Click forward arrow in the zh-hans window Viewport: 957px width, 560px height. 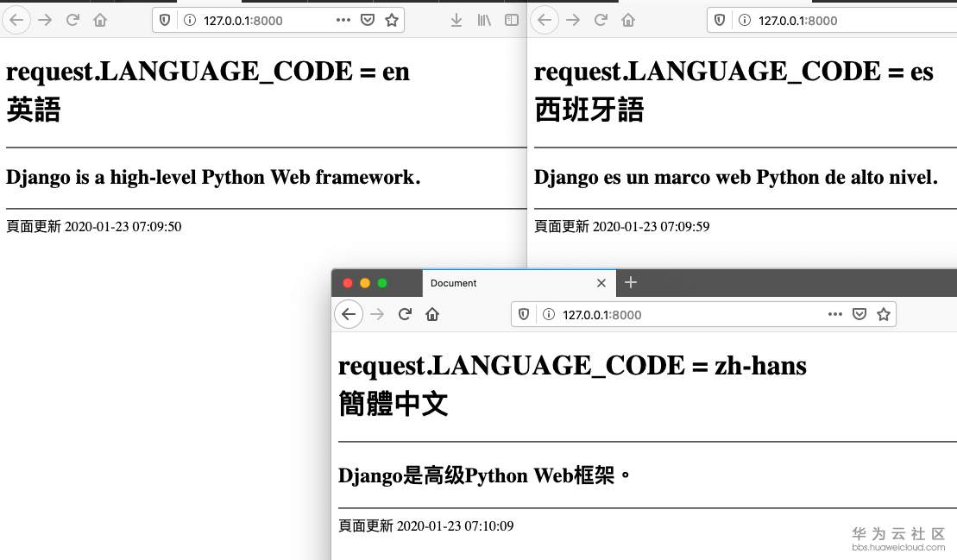[377, 314]
